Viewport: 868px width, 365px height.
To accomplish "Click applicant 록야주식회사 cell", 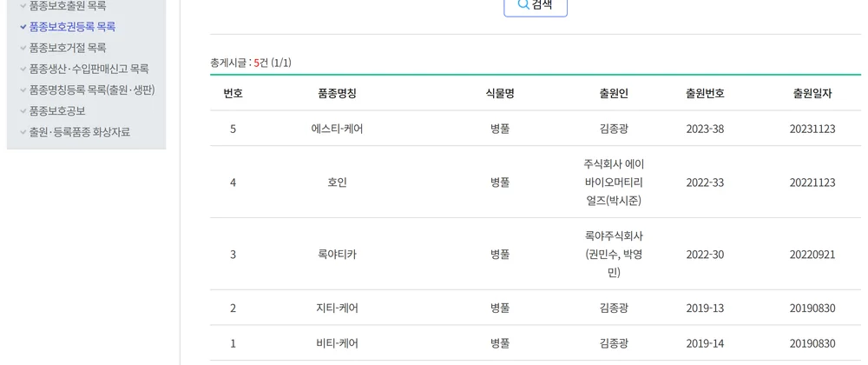I will pyautogui.click(x=614, y=255).
